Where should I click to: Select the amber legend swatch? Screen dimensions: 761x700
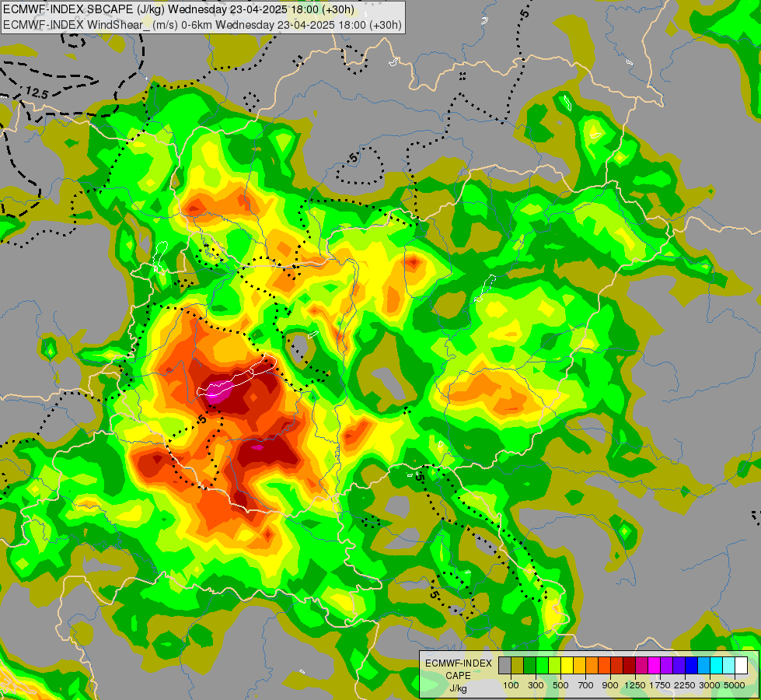(579, 665)
